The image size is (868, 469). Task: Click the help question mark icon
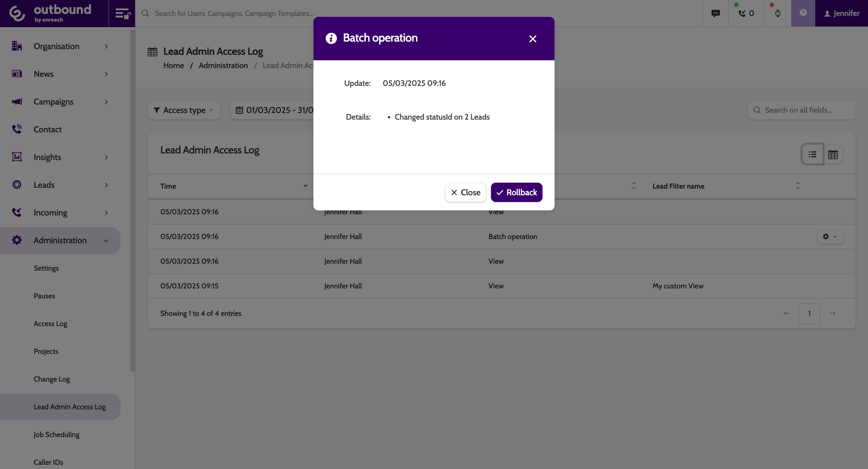click(x=803, y=13)
